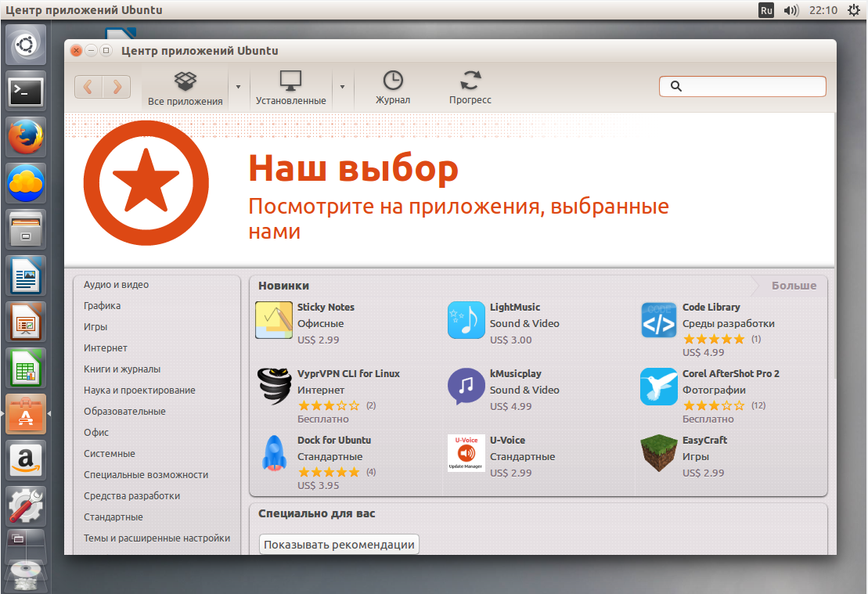The height and width of the screenshot is (594, 868).
Task: Click the search magnifier icon
Action: pos(676,86)
